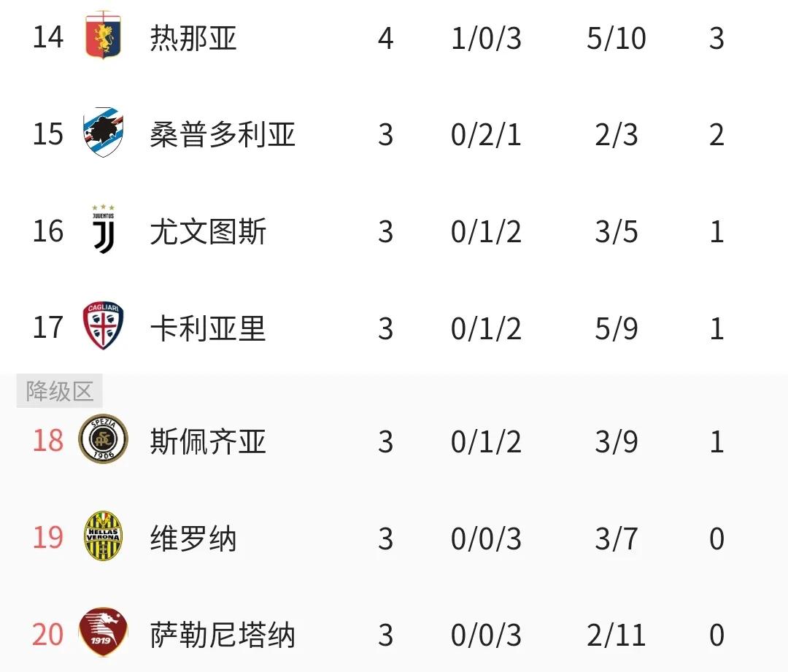Open the 卡利亚里 team page link
This screenshot has width=788, height=672.
[x=209, y=329]
